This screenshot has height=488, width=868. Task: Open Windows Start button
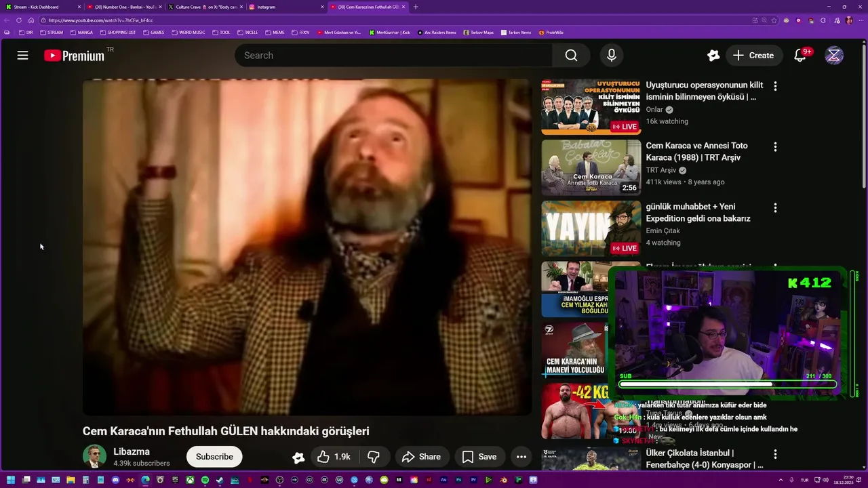click(x=11, y=480)
